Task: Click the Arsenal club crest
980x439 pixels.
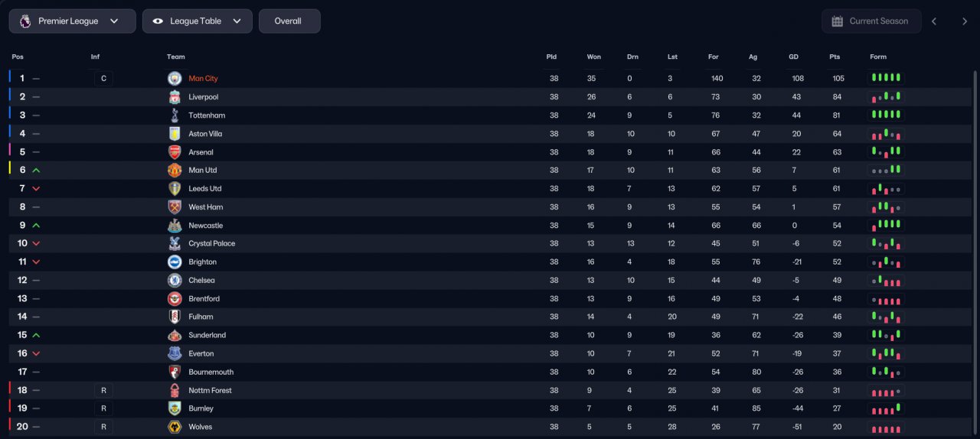Action: click(175, 151)
